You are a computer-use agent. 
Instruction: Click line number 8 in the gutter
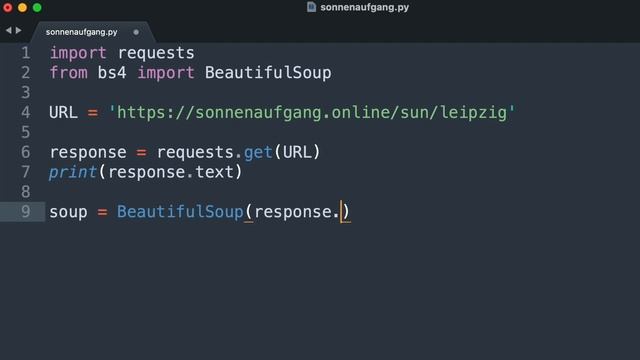point(26,192)
